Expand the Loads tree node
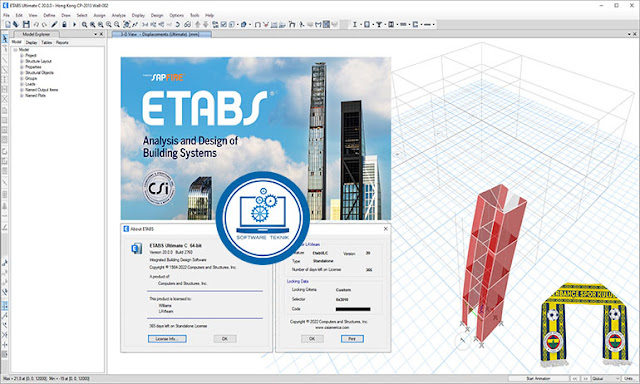 pos(22,84)
